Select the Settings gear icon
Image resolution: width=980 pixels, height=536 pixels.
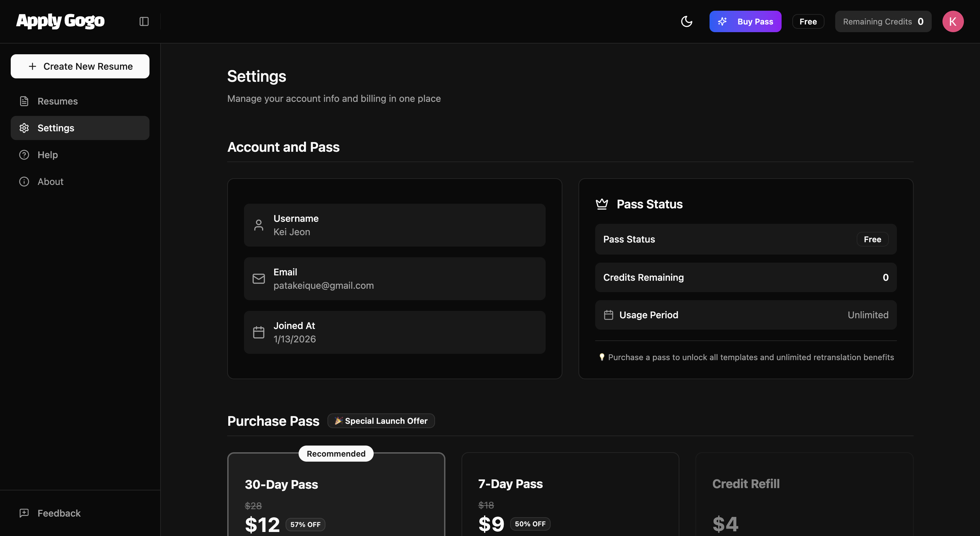click(24, 128)
